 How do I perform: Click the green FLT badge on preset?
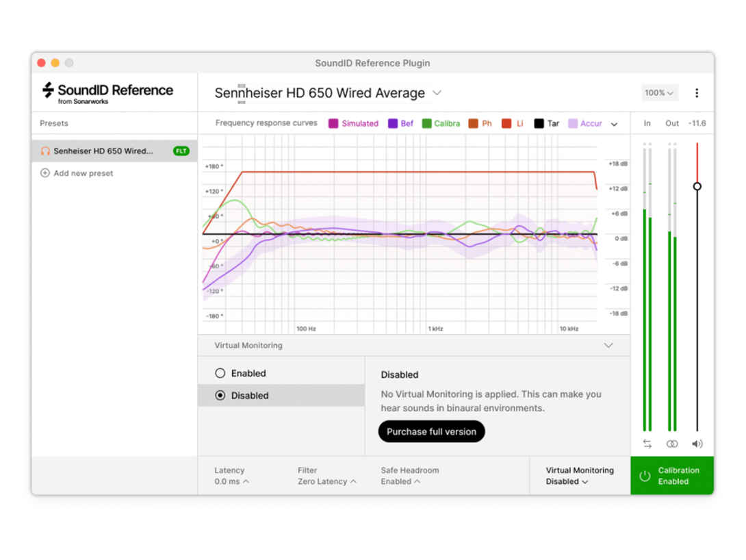[181, 151]
